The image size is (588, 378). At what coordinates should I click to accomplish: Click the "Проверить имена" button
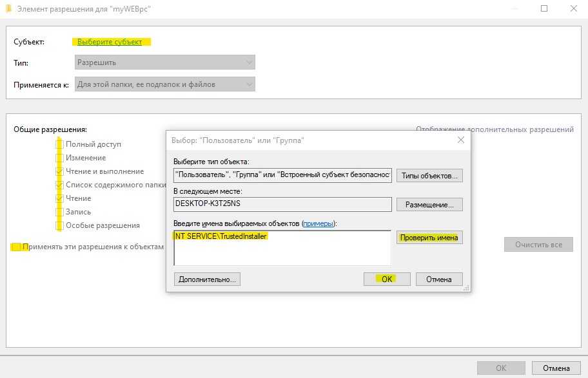tap(429, 238)
